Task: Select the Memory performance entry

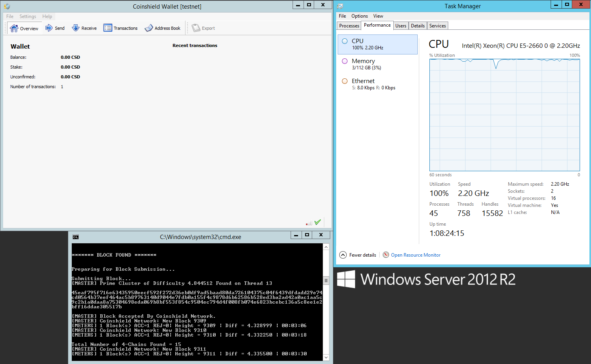Action: (x=378, y=64)
